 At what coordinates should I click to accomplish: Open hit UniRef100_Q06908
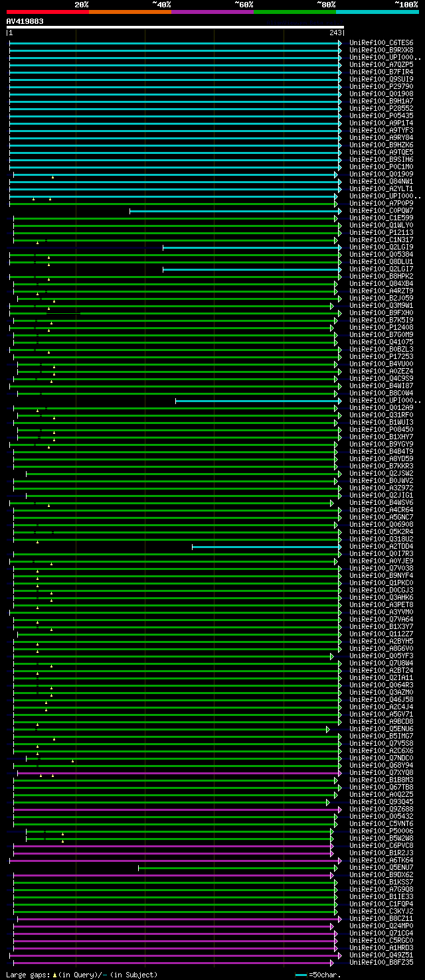pos(381,524)
